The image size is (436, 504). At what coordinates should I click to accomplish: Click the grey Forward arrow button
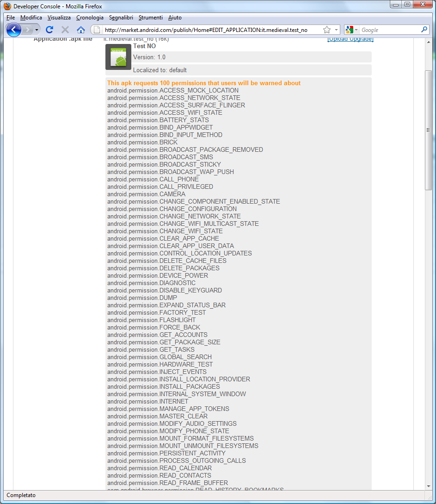point(28,30)
